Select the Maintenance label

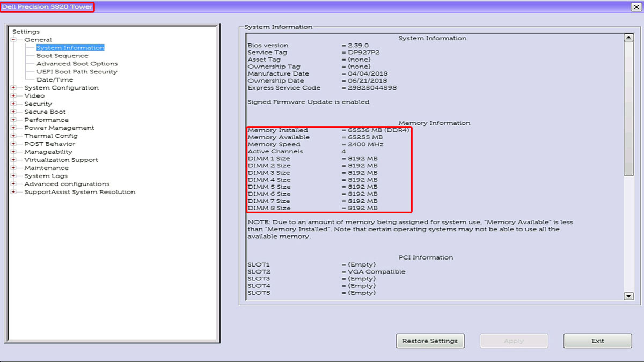(x=47, y=168)
